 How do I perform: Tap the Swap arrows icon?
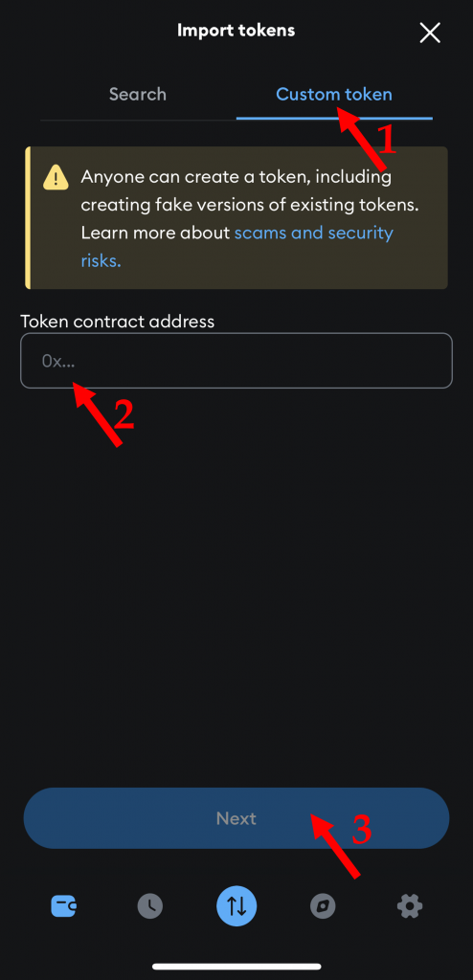tap(236, 905)
